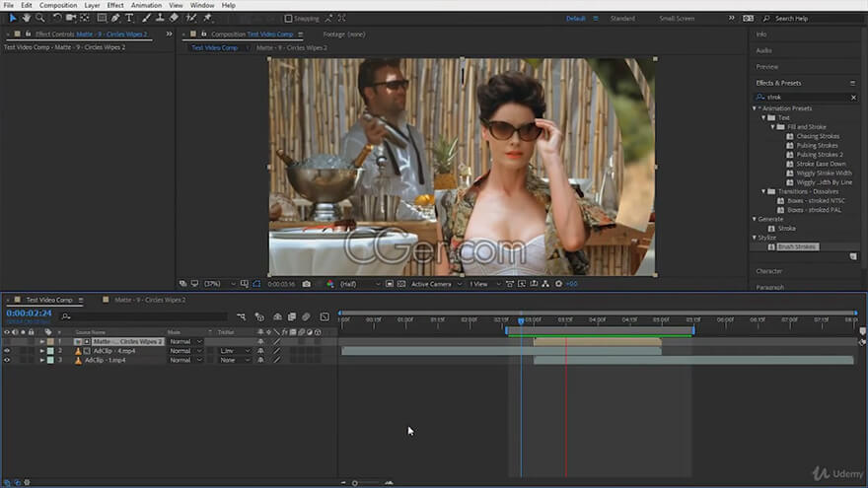Toggle shy switch for AdClip - 4.mp4 layer
This screenshot has height=488, width=868.
coord(260,351)
